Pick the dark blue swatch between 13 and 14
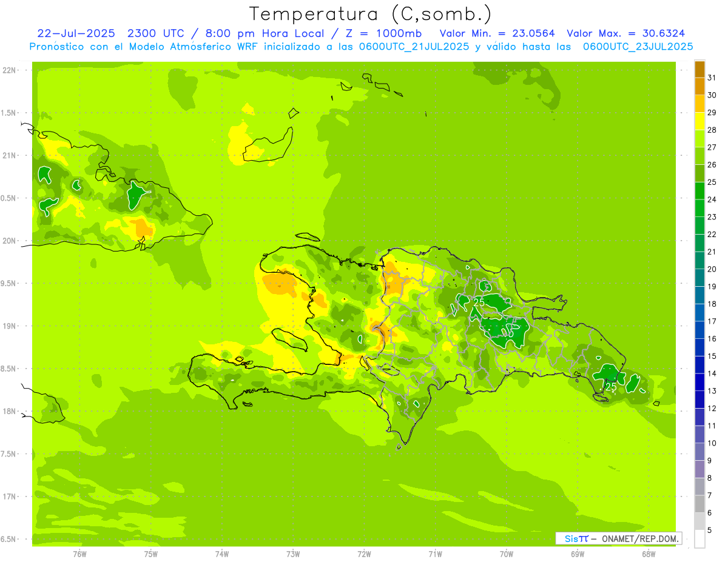728x562 pixels. [699, 382]
